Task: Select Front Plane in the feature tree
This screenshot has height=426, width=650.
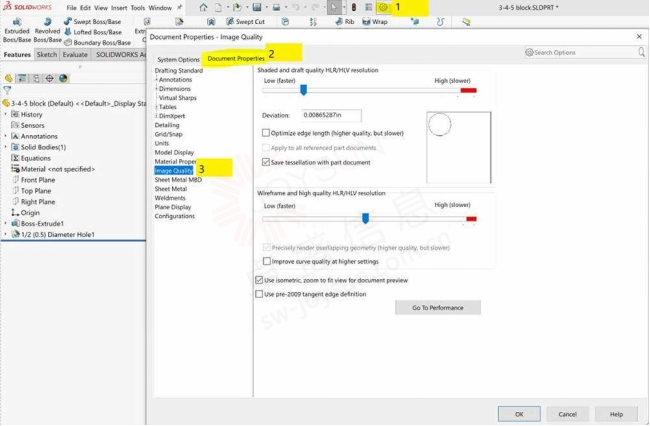Action: coord(38,180)
